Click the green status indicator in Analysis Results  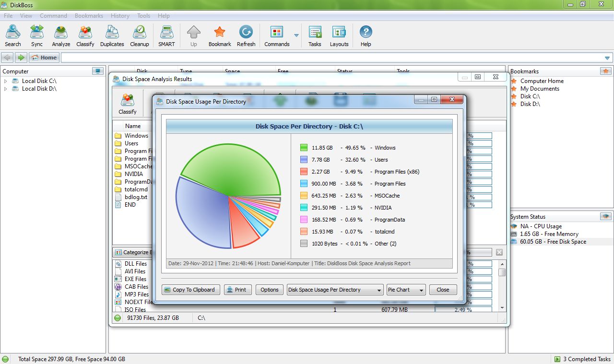click(118, 317)
